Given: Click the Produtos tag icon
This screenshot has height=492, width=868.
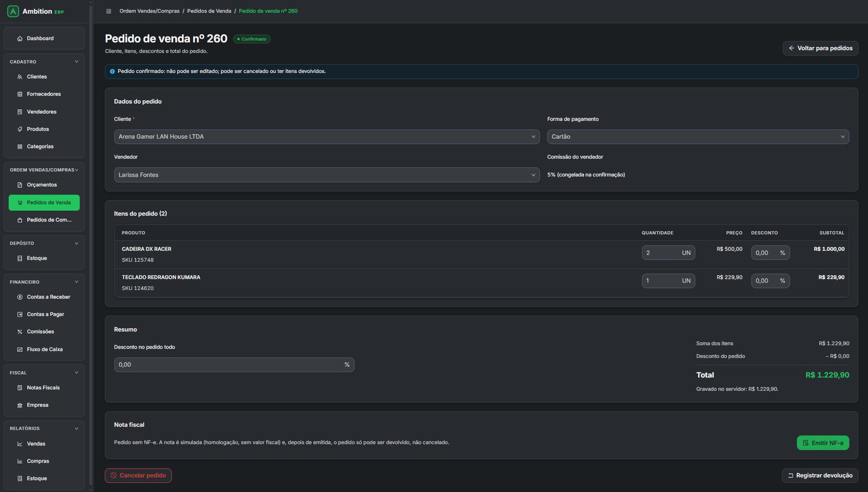Looking at the screenshot, I should click(x=20, y=129).
